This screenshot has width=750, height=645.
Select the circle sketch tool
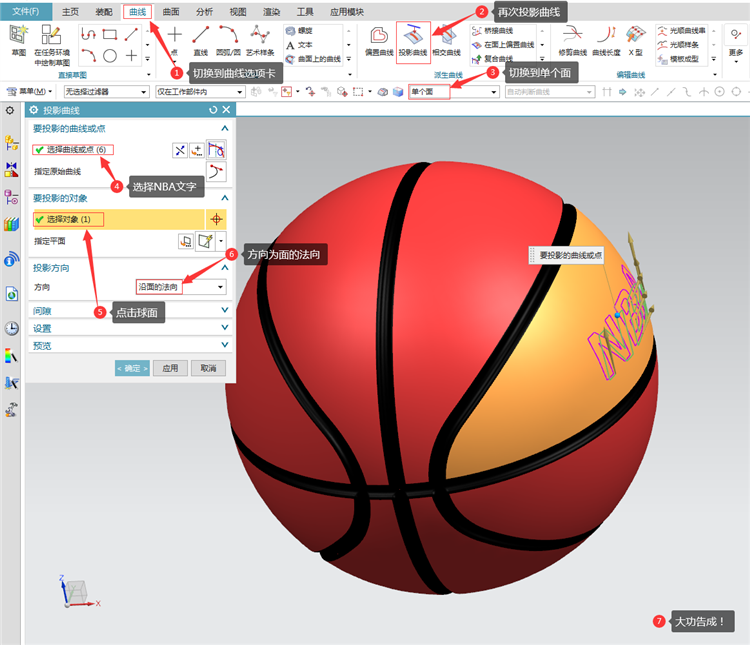[x=110, y=56]
